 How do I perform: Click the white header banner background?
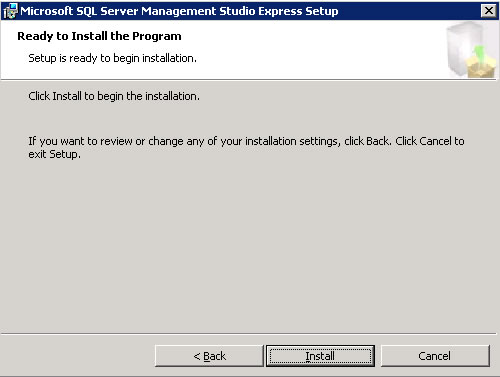coord(300,50)
